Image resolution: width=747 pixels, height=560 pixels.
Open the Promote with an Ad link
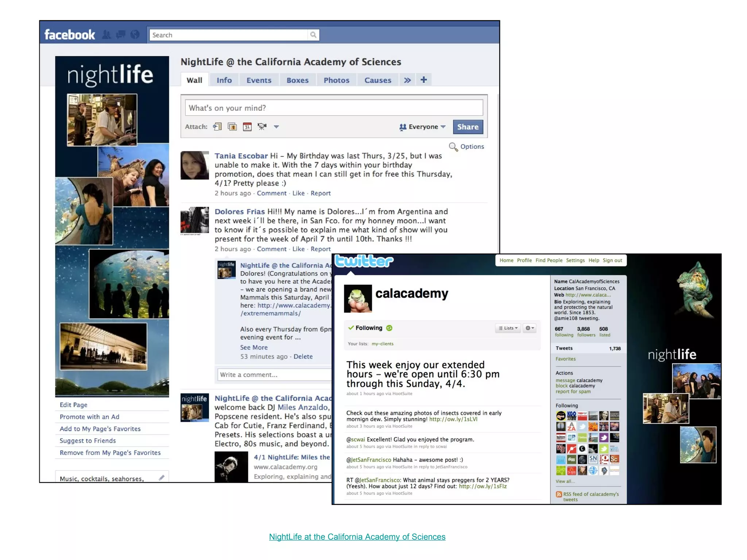(x=89, y=417)
